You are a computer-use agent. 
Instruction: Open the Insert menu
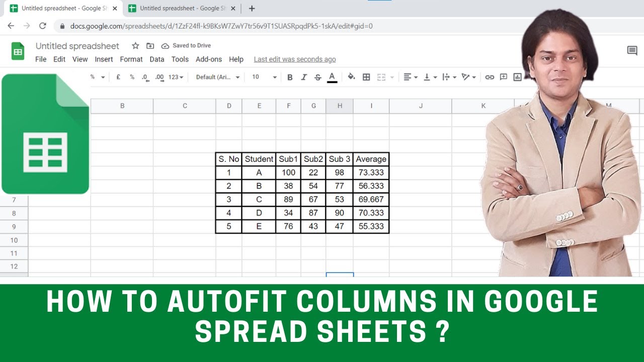pos(104,59)
